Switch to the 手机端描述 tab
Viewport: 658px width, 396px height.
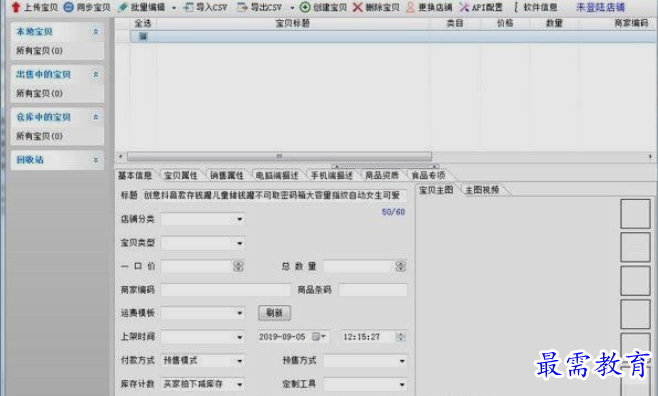(332, 175)
